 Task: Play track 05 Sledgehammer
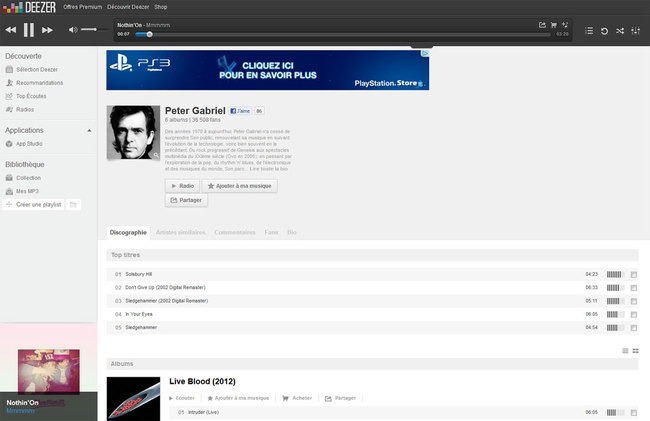click(141, 327)
